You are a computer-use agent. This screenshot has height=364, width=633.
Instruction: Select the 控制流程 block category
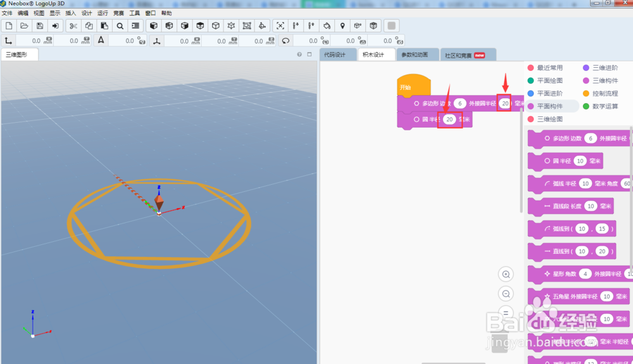point(601,94)
